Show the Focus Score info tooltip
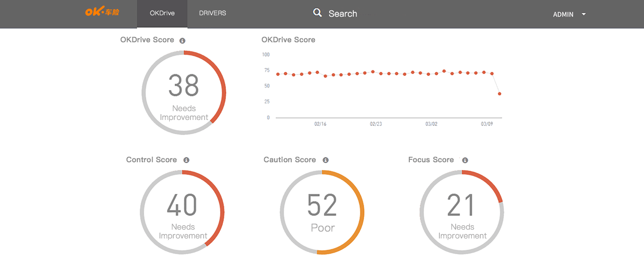 [465, 160]
